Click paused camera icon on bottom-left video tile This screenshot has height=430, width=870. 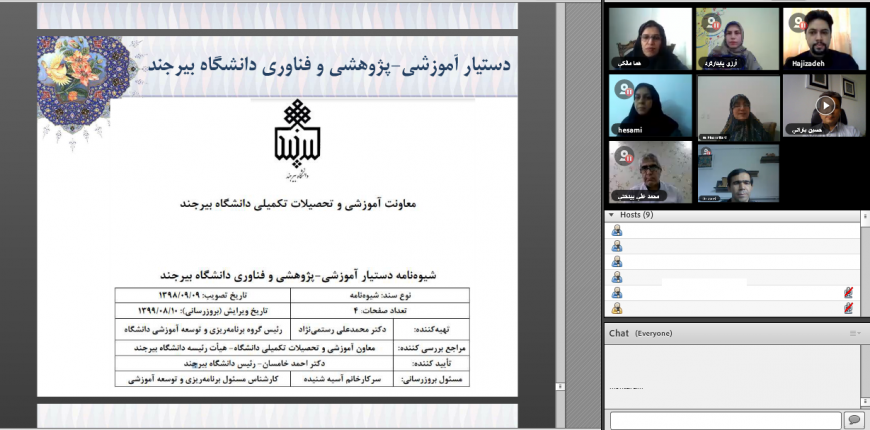click(624, 156)
